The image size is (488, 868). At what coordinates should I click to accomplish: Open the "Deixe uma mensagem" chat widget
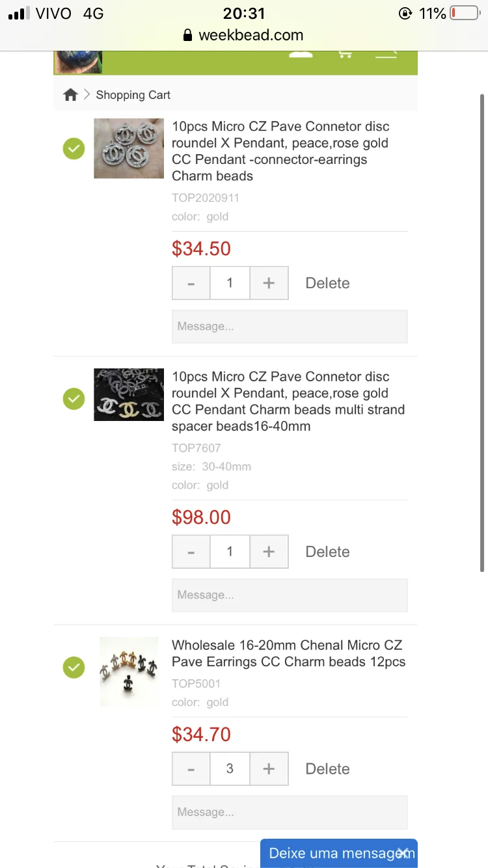click(332, 853)
